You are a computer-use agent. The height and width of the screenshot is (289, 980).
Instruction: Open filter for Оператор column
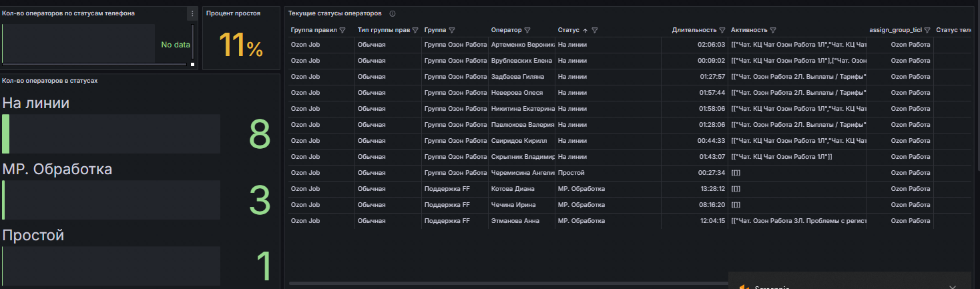coord(527,30)
